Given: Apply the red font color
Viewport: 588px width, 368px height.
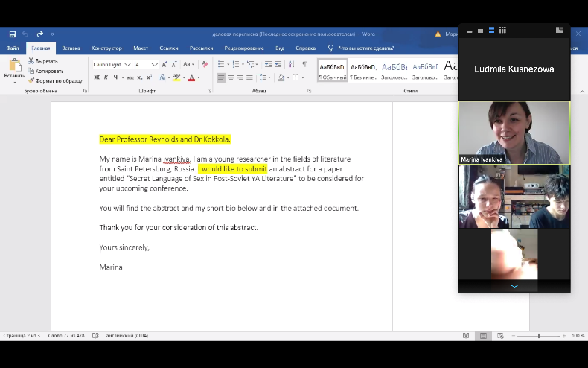Looking at the screenshot, I should 191,77.
